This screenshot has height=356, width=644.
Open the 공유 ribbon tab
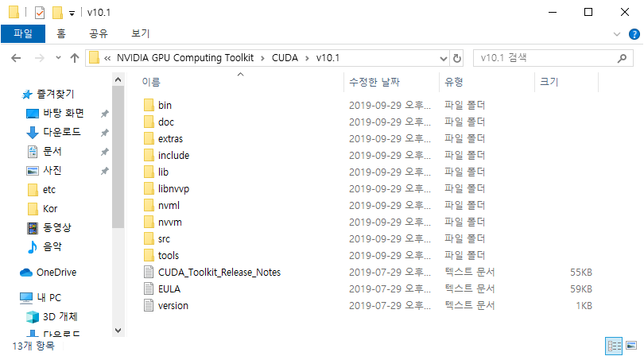click(99, 33)
